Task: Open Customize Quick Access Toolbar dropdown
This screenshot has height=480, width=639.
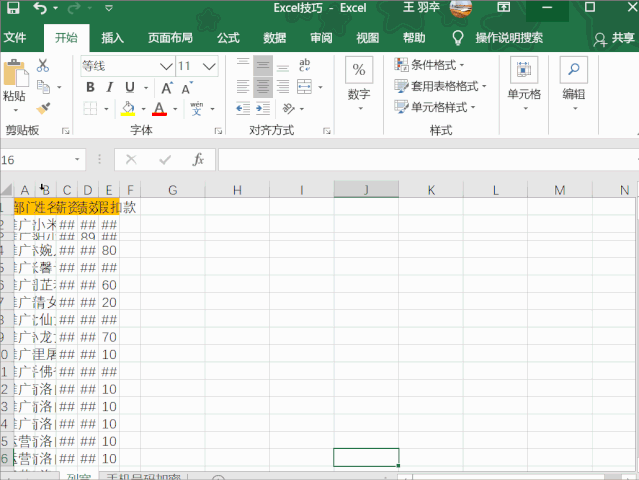Action: click(x=108, y=8)
